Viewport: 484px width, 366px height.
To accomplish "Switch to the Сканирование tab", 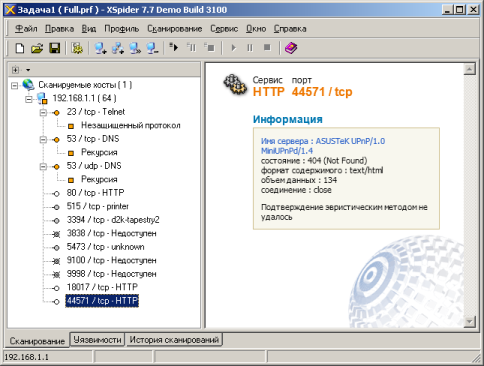I will click(x=37, y=341).
